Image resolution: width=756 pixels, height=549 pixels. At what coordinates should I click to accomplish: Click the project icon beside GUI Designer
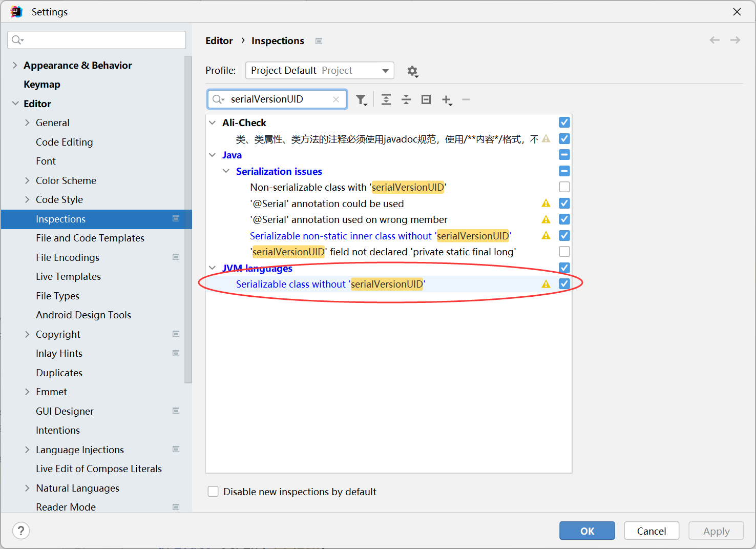[x=176, y=411]
